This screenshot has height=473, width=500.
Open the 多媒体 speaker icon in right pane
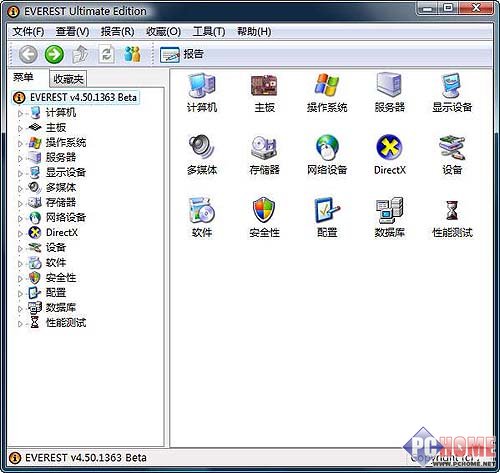202,155
